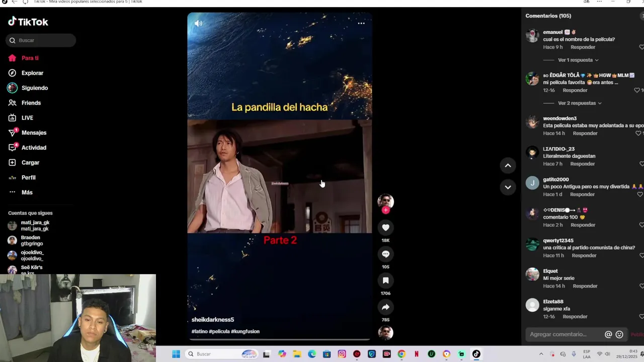Show hidden system tray icons chevron

pyautogui.click(x=541, y=354)
